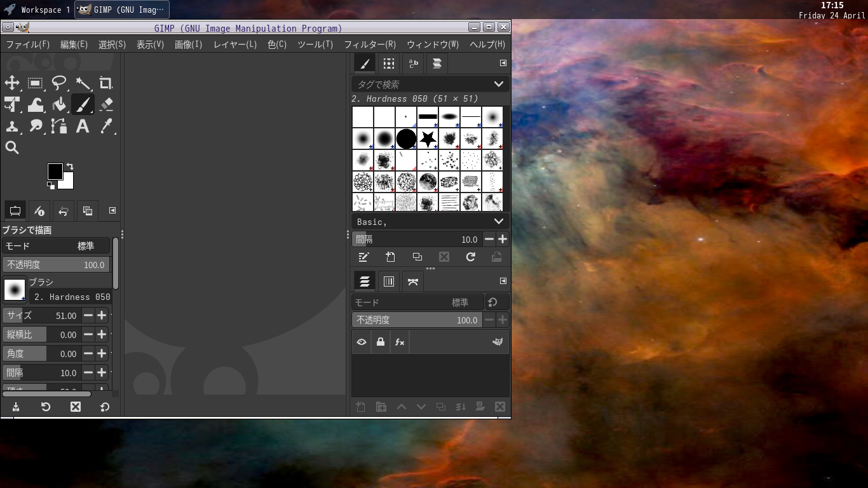The image size is (868, 488).
Task: Choose the Free Select lasso tool
Action: point(59,83)
